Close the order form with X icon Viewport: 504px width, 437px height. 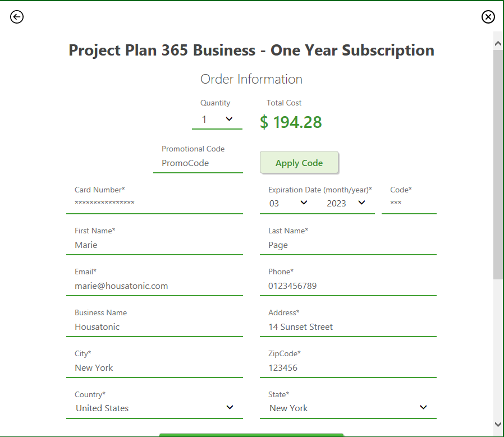488,17
